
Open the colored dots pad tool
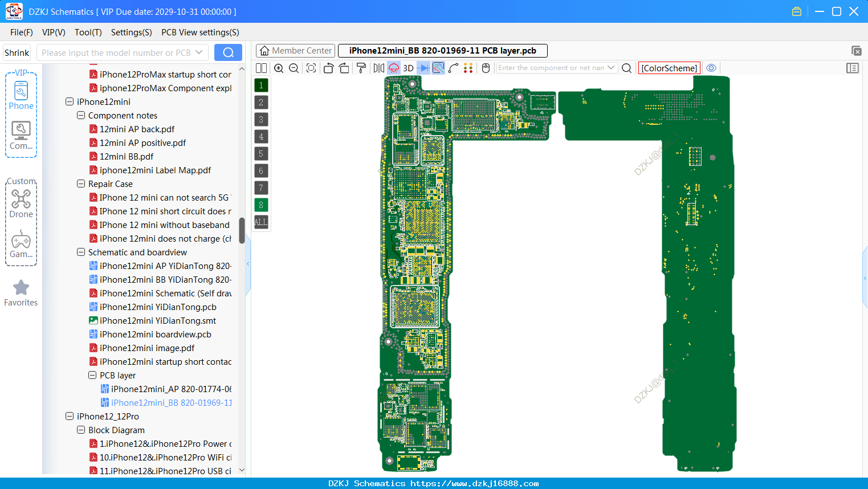468,68
